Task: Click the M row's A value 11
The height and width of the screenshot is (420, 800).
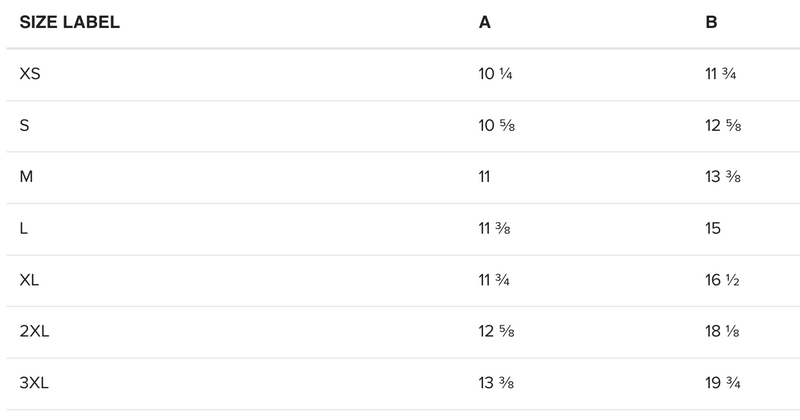Action: tap(487, 177)
